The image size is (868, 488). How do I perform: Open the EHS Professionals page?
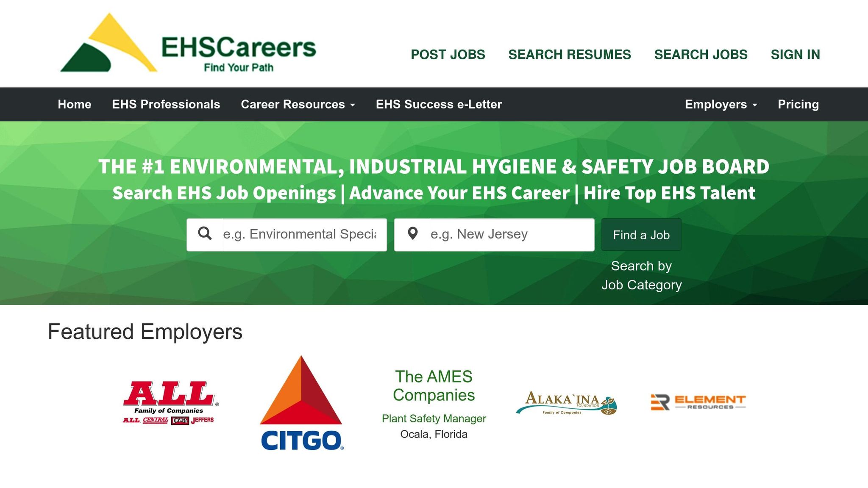[166, 104]
